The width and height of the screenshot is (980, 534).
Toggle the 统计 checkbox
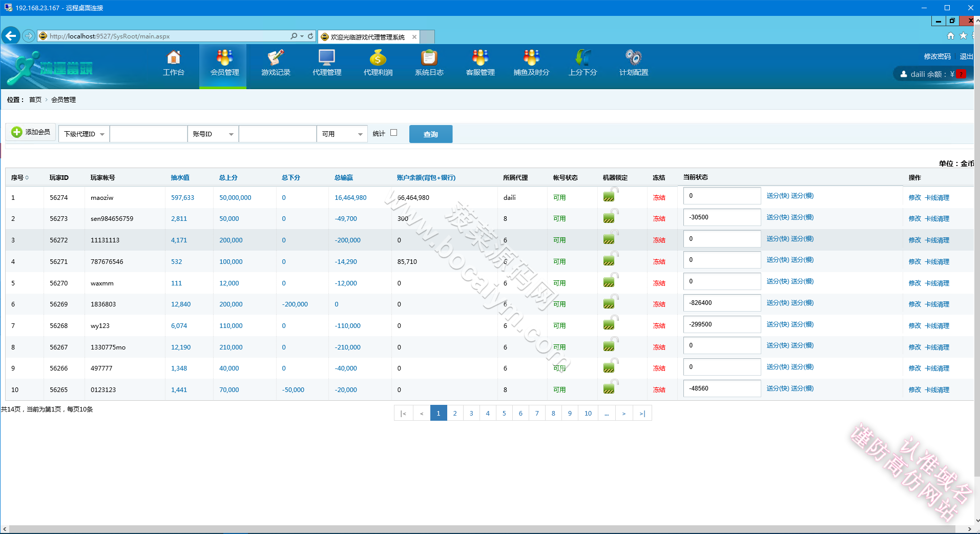[x=393, y=133]
